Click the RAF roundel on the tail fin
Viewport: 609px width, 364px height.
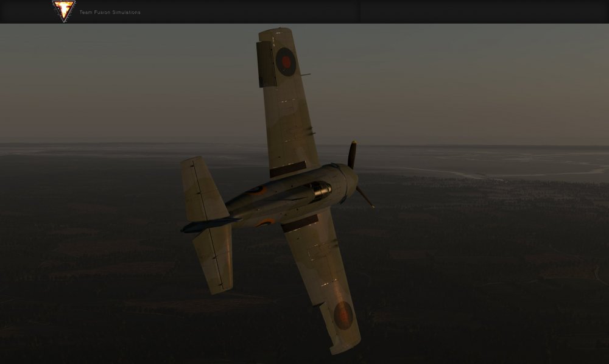(285, 60)
